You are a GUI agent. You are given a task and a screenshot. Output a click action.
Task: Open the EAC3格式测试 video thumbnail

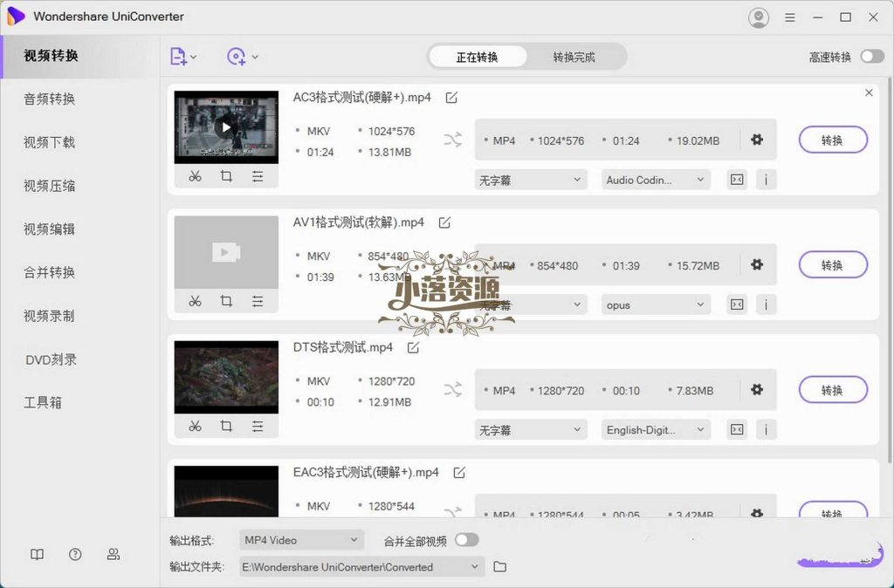pos(226,491)
